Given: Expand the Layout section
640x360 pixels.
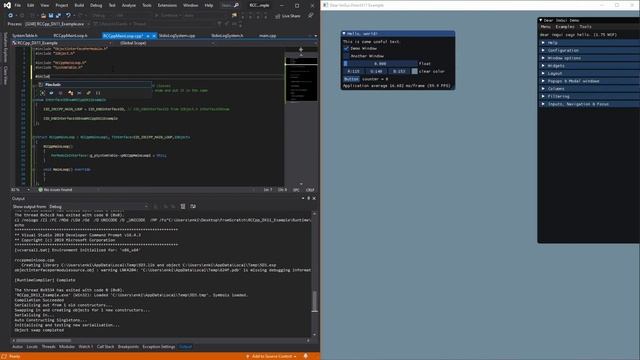Looking at the screenshot, I should 589,73.
